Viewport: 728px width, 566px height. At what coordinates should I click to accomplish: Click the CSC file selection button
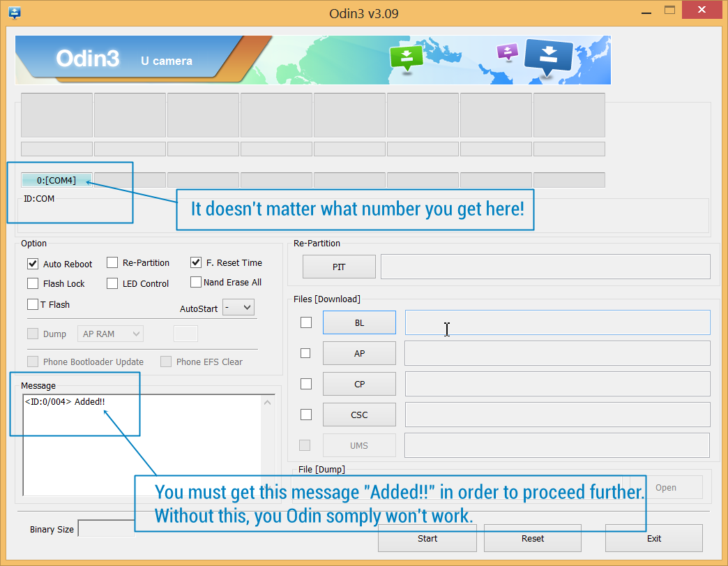359,415
